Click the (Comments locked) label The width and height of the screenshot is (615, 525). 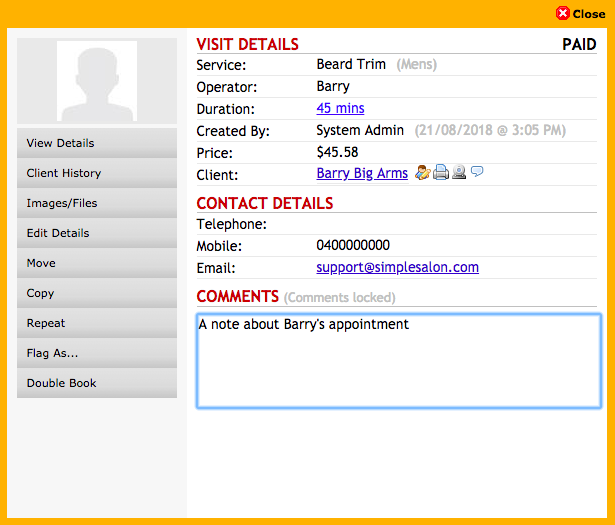coord(340,298)
